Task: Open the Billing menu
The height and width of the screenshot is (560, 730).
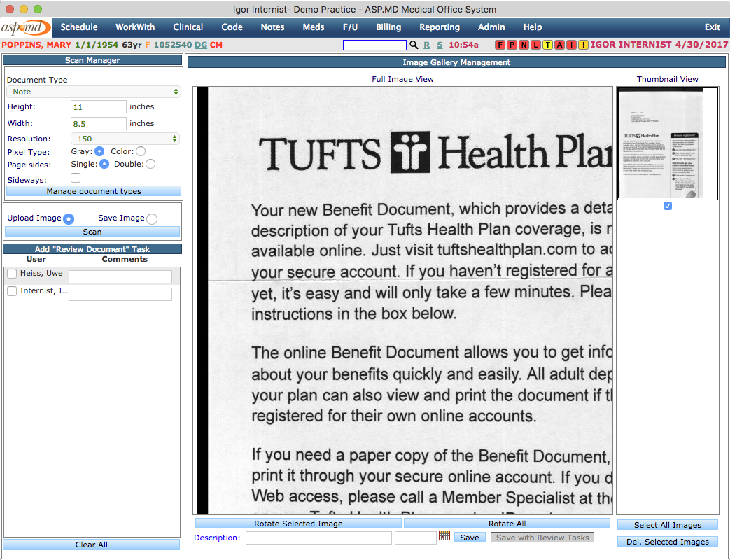Action: pos(388,27)
